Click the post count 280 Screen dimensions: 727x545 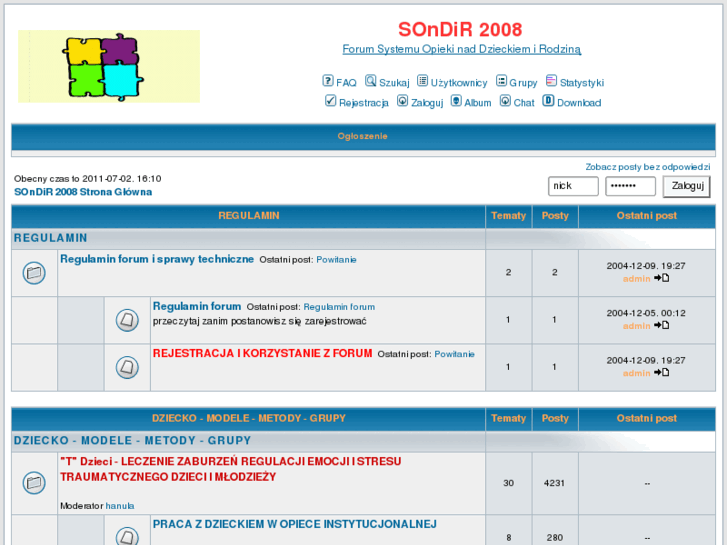click(555, 538)
